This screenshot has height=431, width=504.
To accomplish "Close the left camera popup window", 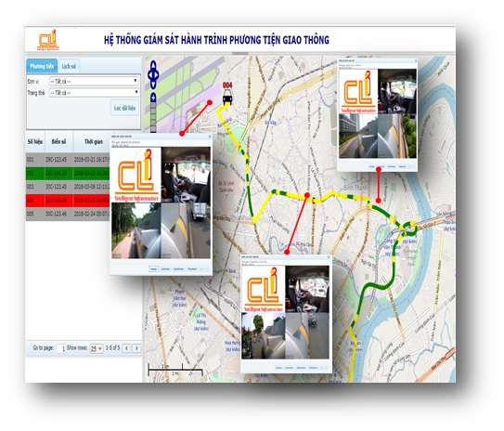I will 210,137.
